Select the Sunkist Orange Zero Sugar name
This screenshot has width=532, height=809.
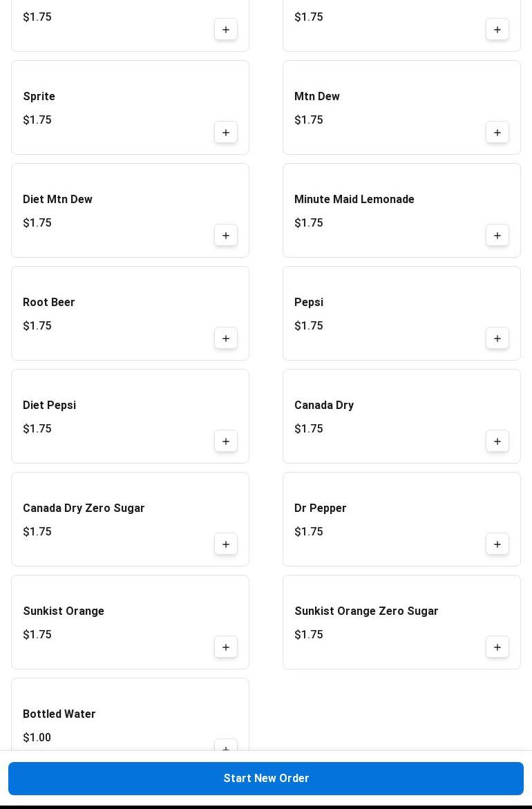click(x=366, y=611)
